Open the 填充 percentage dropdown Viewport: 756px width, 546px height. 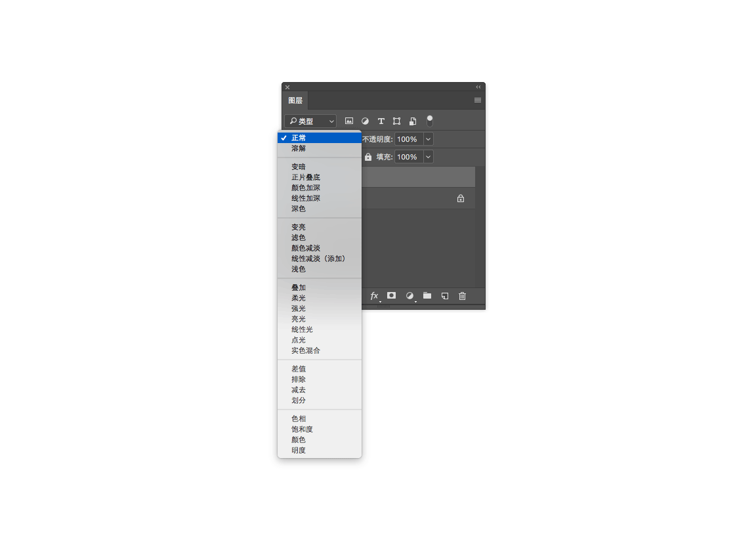pos(428,157)
